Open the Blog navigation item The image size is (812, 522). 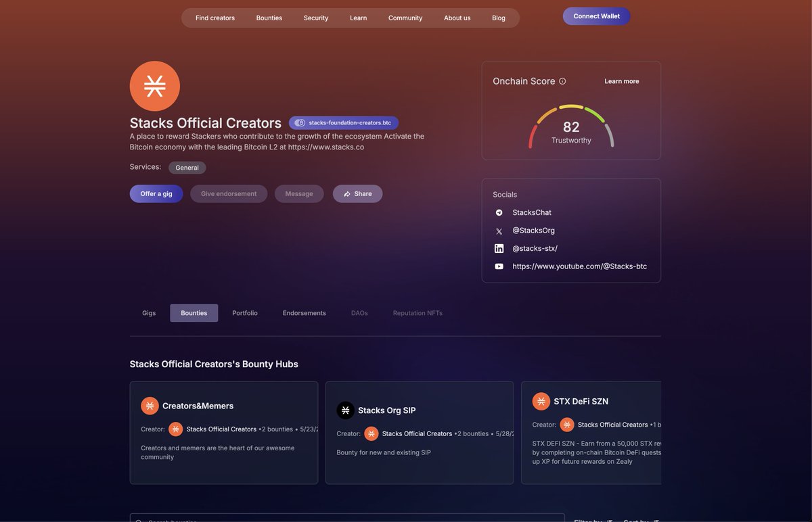pyautogui.click(x=499, y=18)
